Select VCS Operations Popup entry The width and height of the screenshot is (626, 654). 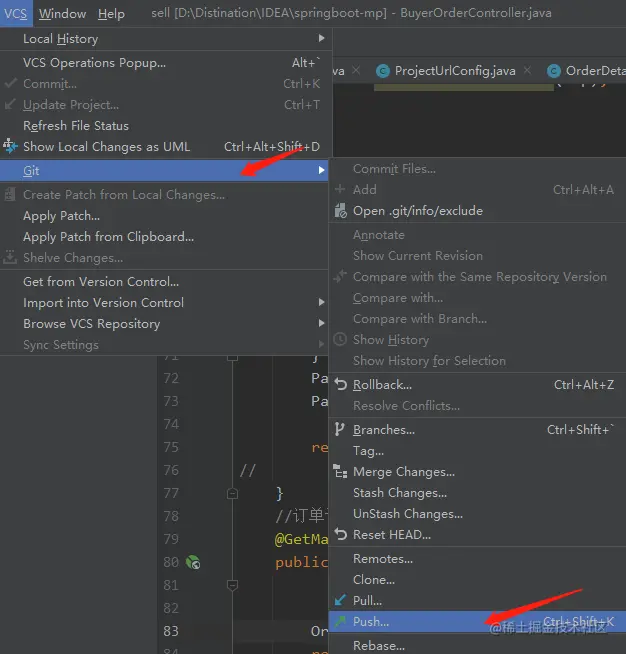(x=166, y=63)
